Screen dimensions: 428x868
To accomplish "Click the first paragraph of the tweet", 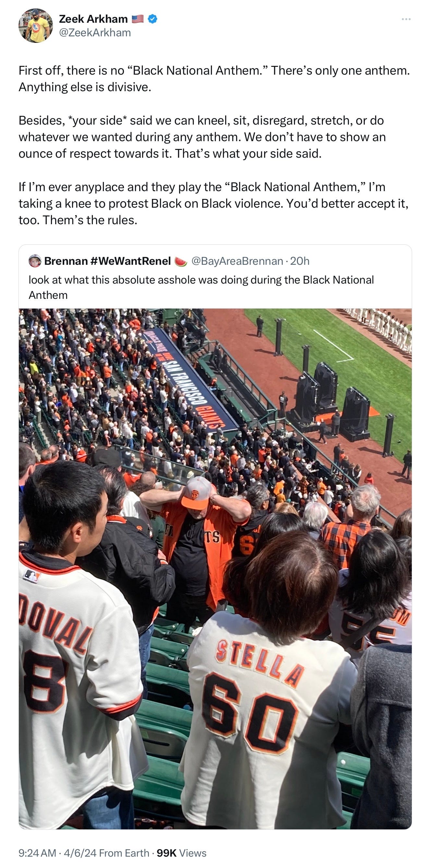I will coord(214,79).
